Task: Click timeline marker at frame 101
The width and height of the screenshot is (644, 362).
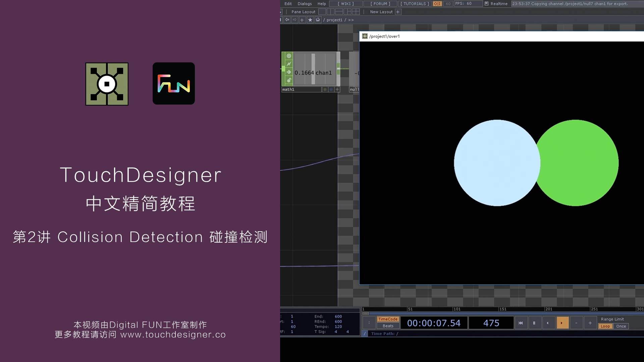Action: coord(457,309)
